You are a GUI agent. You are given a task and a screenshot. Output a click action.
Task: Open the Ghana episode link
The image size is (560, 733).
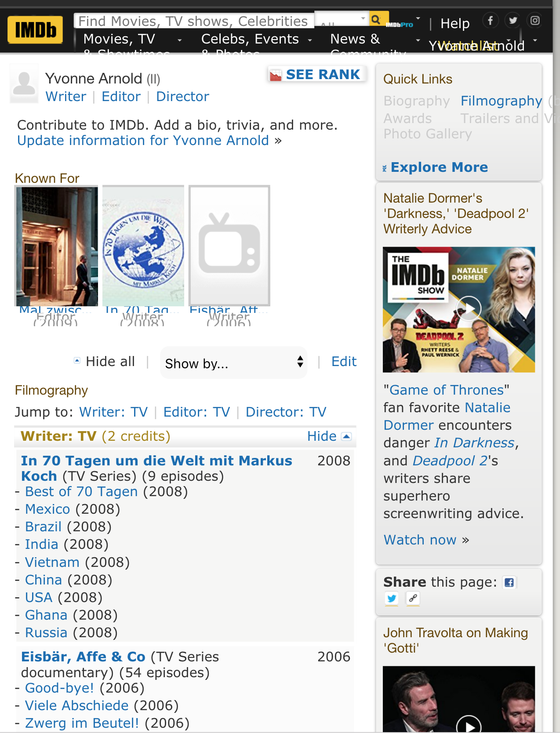point(46,615)
